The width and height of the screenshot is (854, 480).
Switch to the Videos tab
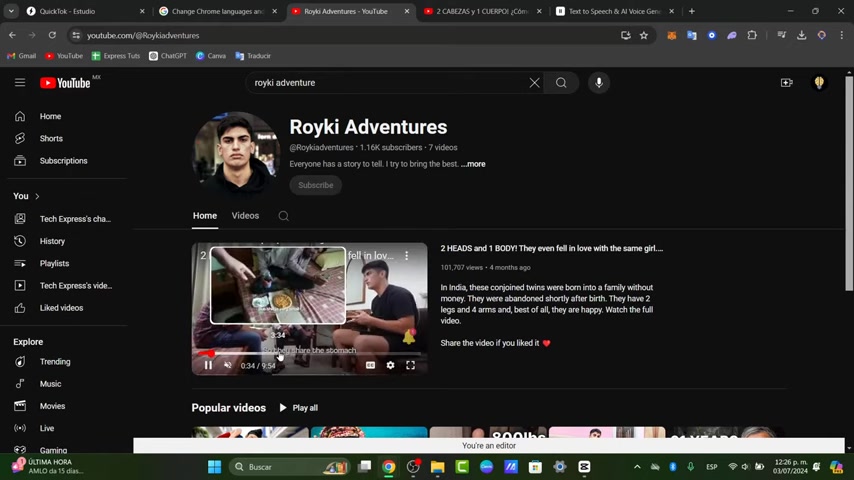tap(245, 216)
